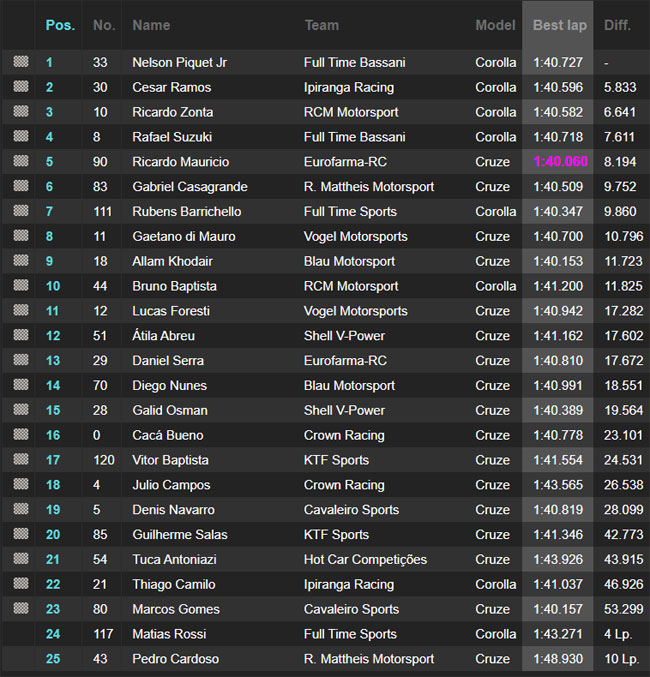650x677 pixels.
Task: Click position number 25
Action: pos(53,659)
